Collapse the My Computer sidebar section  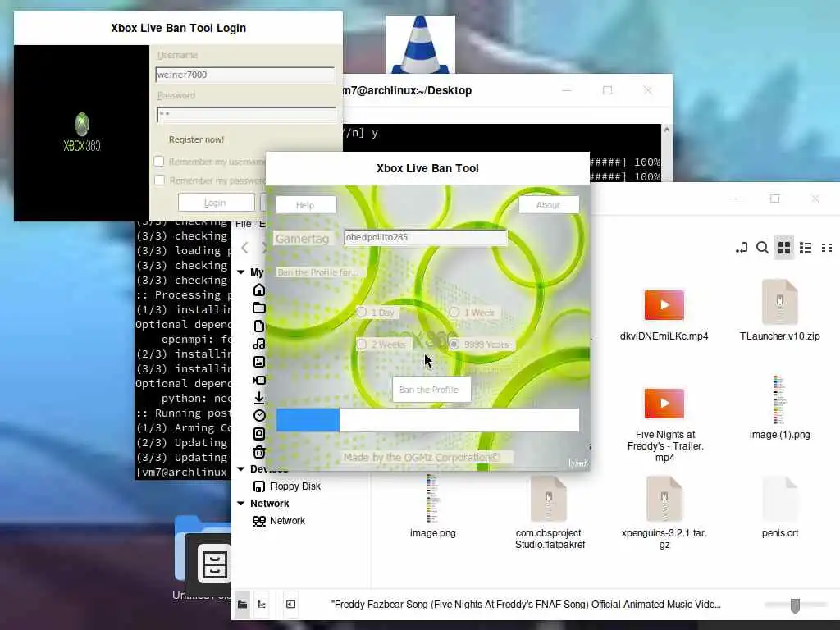[241, 272]
